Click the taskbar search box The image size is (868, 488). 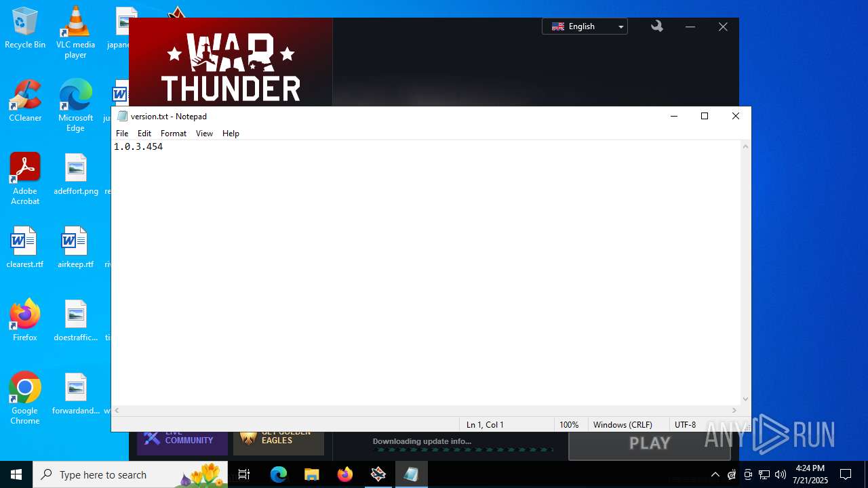click(x=130, y=474)
